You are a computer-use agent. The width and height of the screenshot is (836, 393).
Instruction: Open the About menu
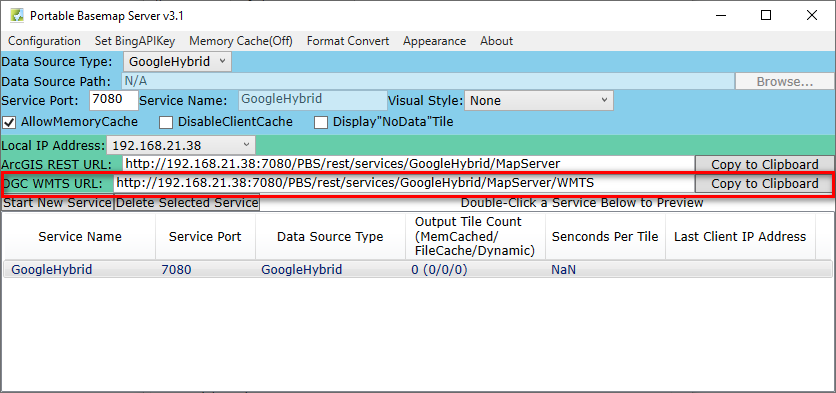496,41
